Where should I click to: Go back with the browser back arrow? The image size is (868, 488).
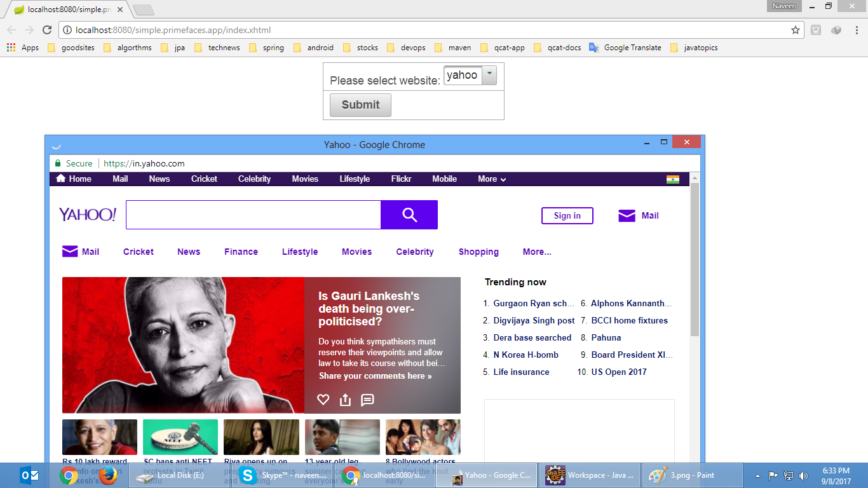[x=11, y=30]
